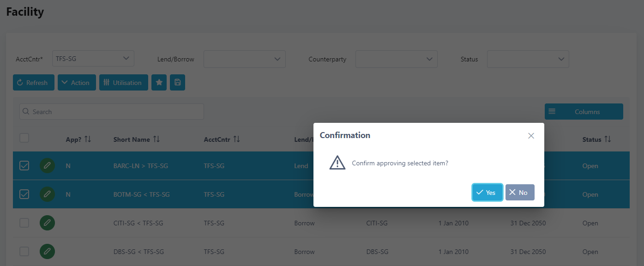Decline with the No button
This screenshot has width=644, height=266.
(520, 193)
